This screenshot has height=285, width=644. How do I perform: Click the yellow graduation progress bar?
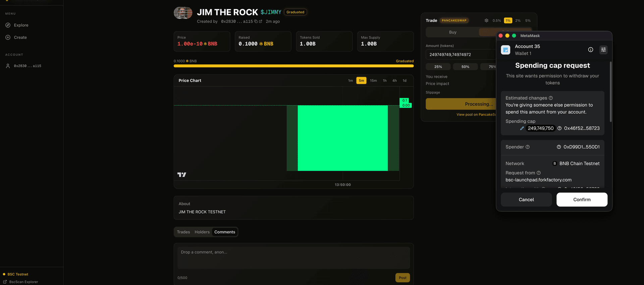pyautogui.click(x=293, y=66)
